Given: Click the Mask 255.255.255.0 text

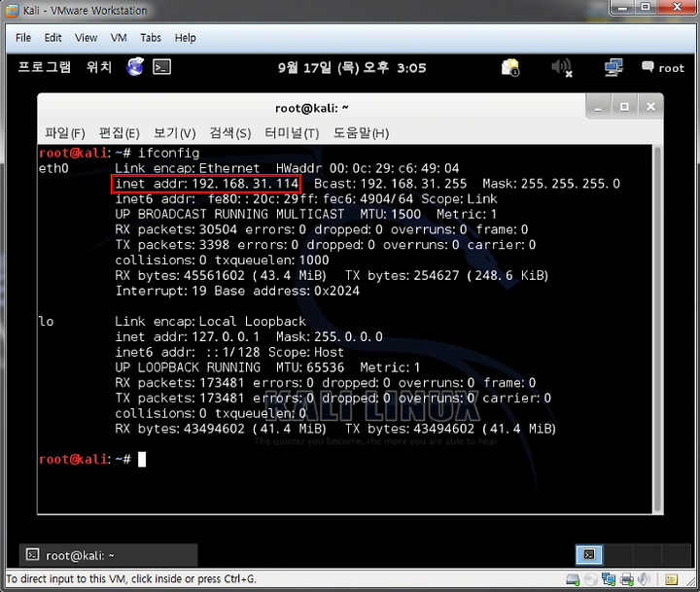Looking at the screenshot, I should click(x=551, y=184).
